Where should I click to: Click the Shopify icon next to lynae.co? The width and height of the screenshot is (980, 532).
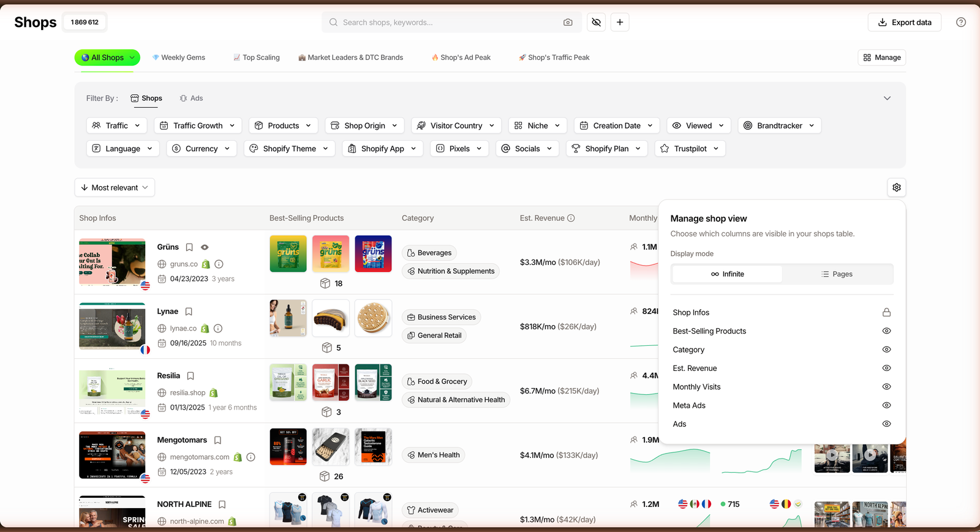coord(205,329)
